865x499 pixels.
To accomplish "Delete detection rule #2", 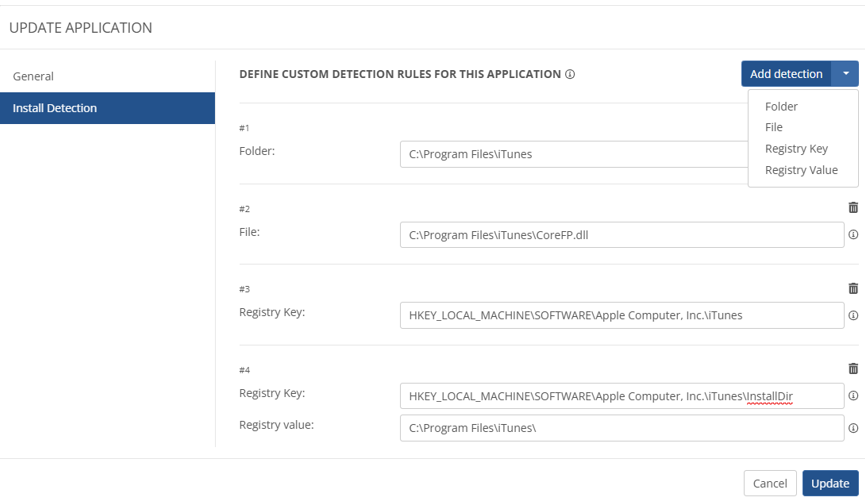I will pos(853,207).
